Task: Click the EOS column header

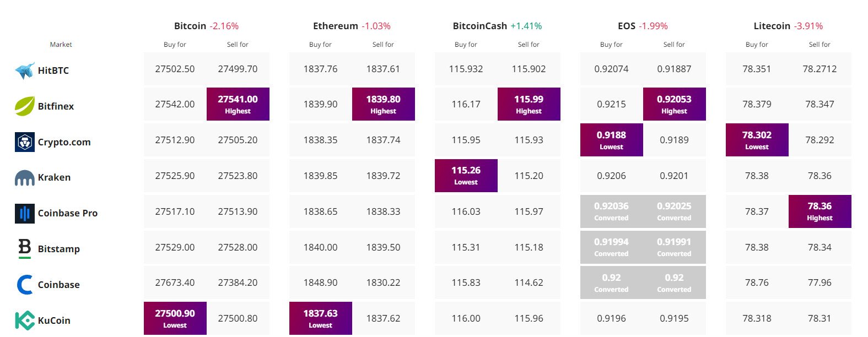Action: coord(627,26)
